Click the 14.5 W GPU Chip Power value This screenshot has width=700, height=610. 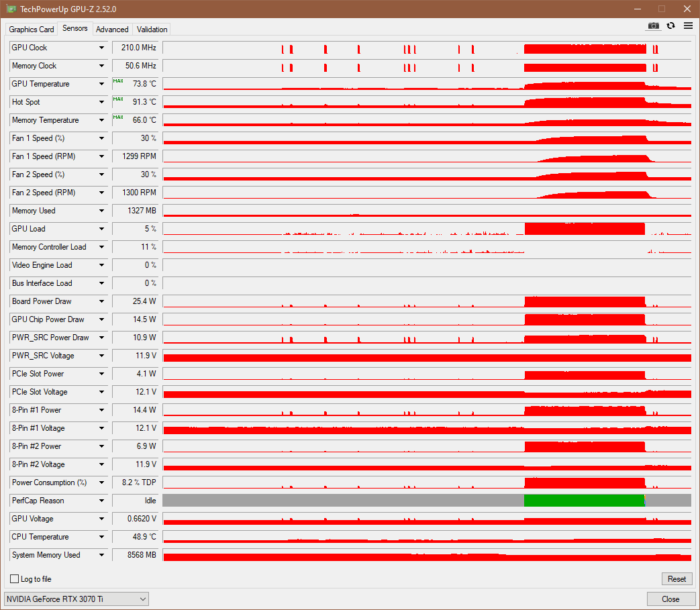point(136,319)
